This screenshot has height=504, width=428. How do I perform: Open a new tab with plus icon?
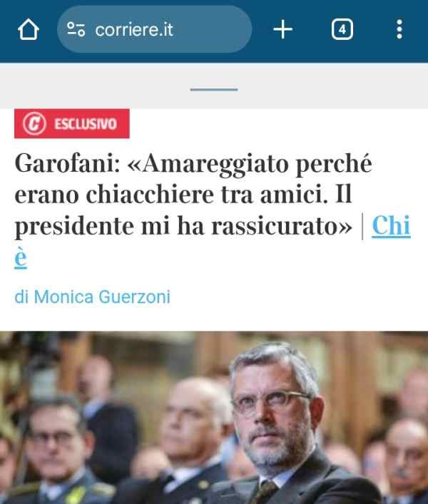[283, 29]
